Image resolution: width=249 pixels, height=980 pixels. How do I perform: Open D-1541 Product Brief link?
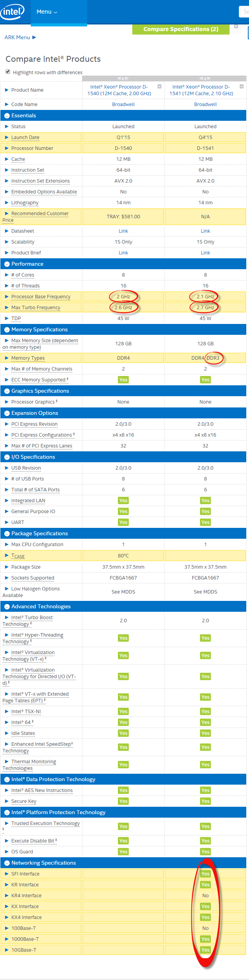[205, 253]
